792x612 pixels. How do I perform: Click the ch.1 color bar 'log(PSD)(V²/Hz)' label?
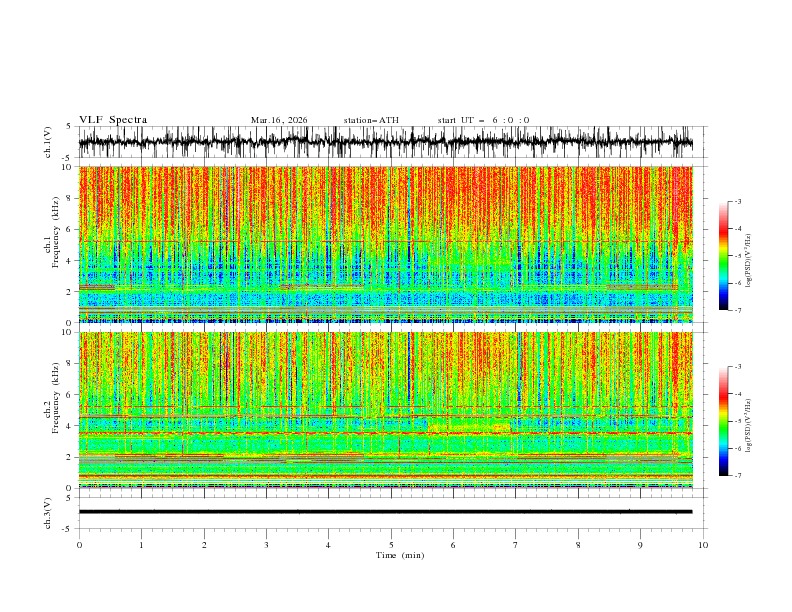pyautogui.click(x=748, y=261)
